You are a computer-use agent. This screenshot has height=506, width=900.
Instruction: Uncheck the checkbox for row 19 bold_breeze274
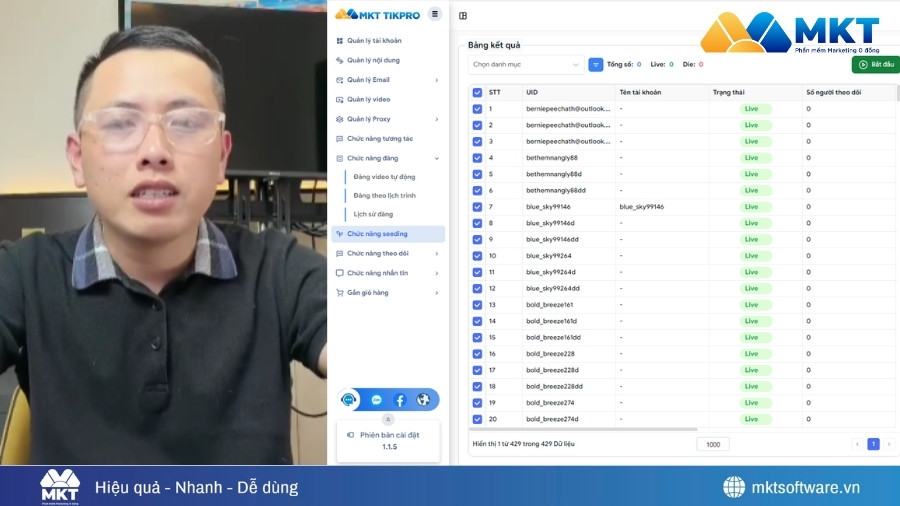pos(477,403)
